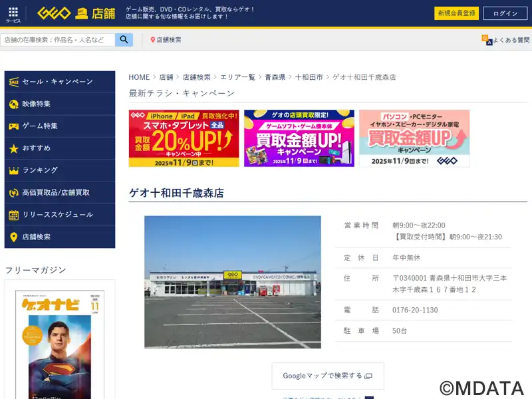Open the smartphone tablet 20% UP banner
The width and height of the screenshot is (532, 399).
point(184,138)
